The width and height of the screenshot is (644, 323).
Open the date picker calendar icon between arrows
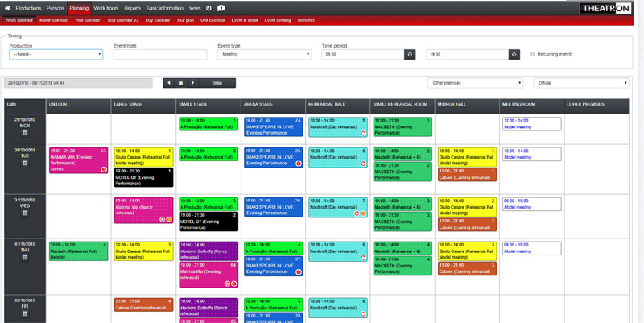(x=180, y=83)
